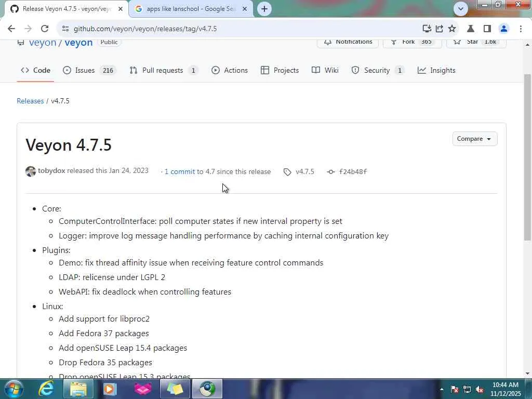
Task: Launch Internet Explorer from the taskbar
Action: [46, 389]
